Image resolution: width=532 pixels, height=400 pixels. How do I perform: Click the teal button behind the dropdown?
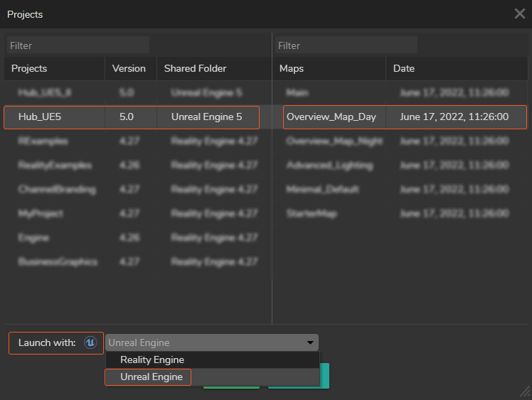[x=324, y=377]
